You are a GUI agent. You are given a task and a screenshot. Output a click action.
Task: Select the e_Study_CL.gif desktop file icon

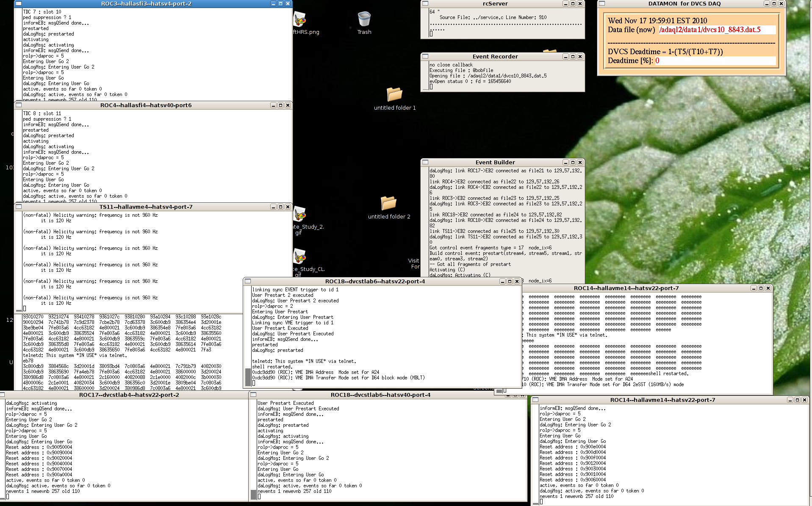click(308, 263)
